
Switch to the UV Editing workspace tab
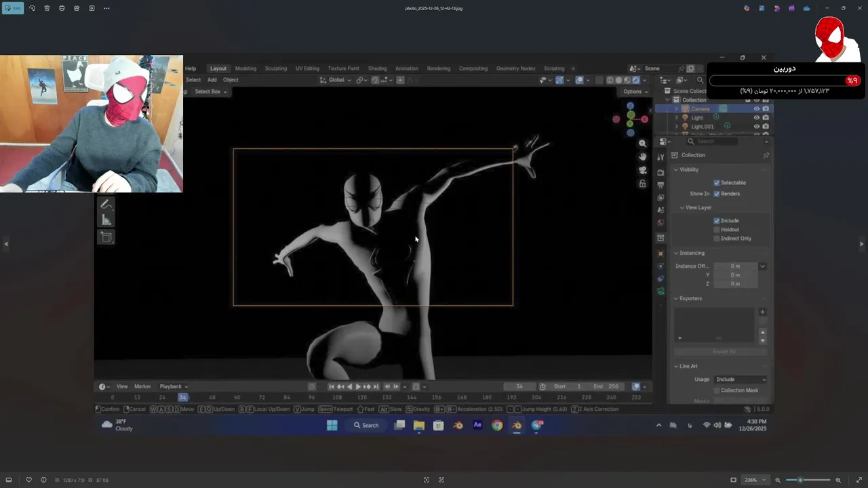tap(307, 68)
